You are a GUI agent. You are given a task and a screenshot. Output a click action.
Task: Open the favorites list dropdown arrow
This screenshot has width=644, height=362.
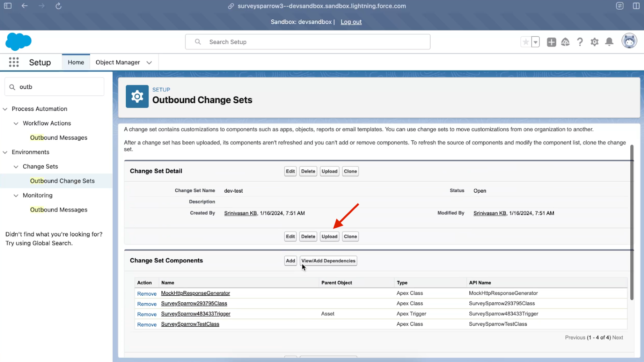[x=535, y=42]
